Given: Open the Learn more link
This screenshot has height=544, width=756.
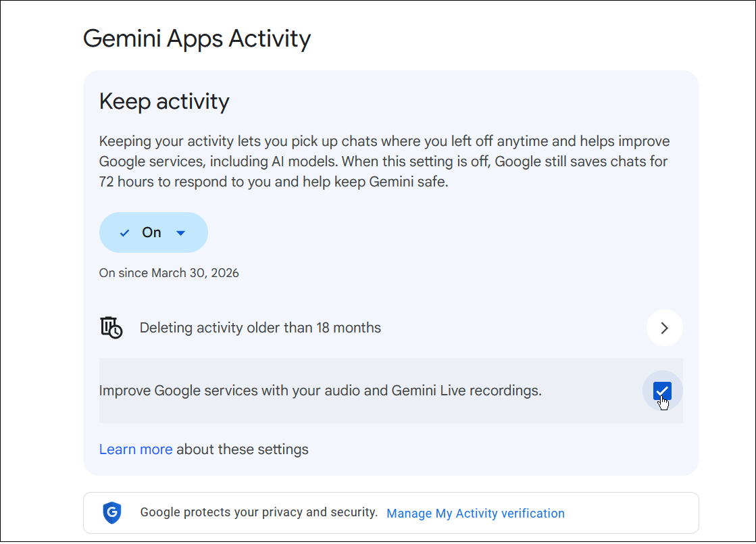Looking at the screenshot, I should click(136, 449).
